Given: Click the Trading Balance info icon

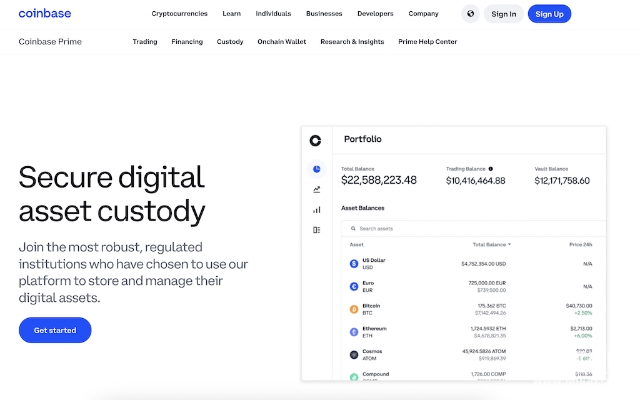Looking at the screenshot, I should pyautogui.click(x=491, y=169).
